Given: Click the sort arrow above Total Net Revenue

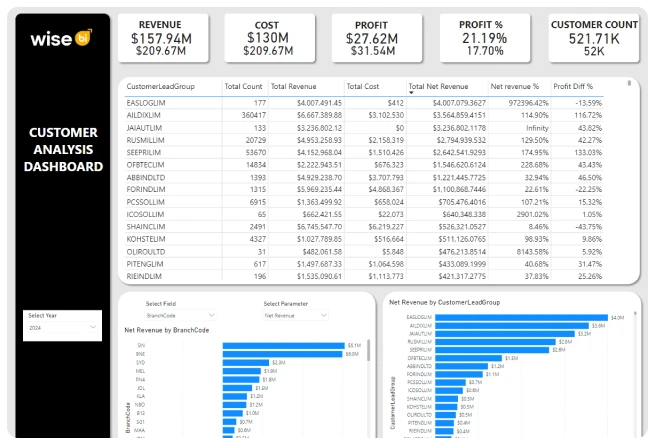Looking at the screenshot, I should coord(413,79).
